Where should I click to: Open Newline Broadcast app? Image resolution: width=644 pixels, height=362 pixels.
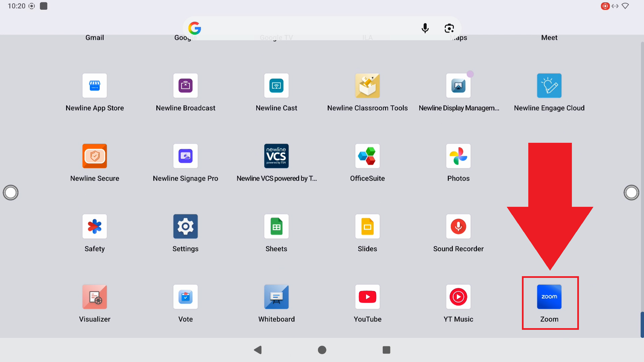click(185, 86)
